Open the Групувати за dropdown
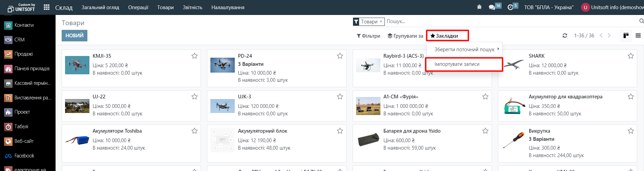 pyautogui.click(x=405, y=36)
